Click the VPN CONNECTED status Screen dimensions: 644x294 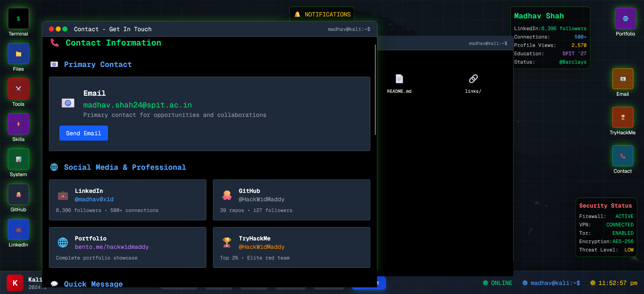tap(620, 225)
